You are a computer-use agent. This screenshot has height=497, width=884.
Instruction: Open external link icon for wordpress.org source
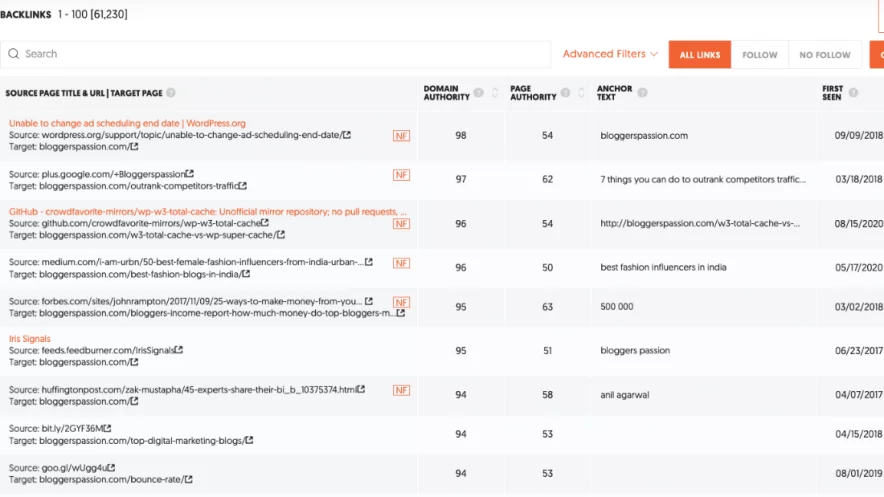pyautogui.click(x=347, y=135)
